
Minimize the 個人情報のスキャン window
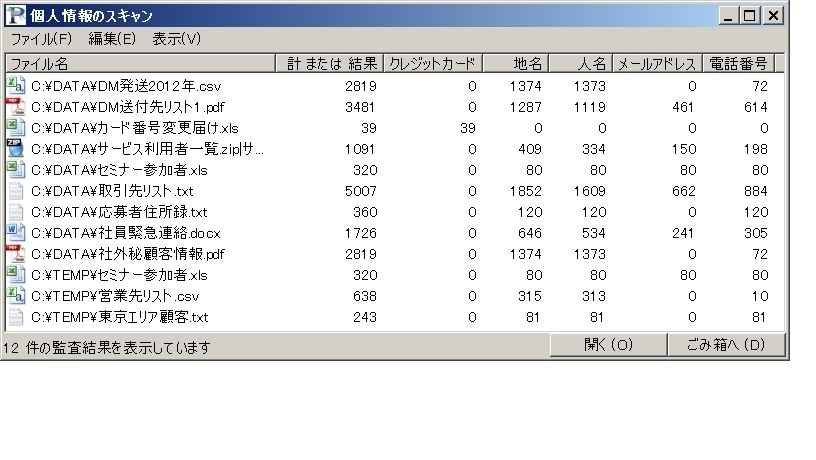coord(728,16)
